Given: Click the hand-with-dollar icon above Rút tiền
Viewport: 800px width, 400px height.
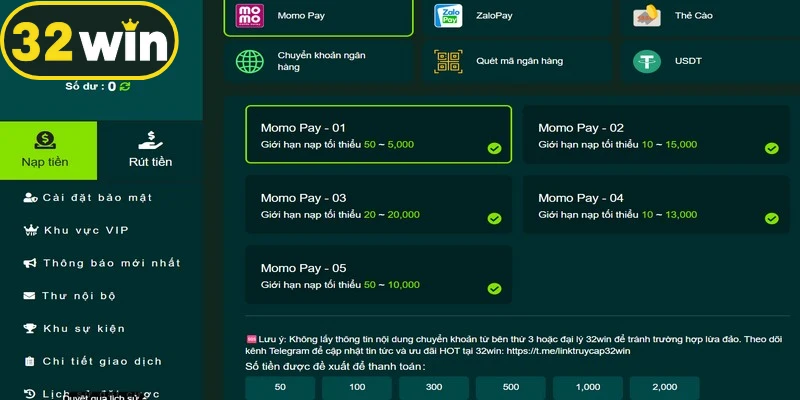Looking at the screenshot, I should coord(150,140).
